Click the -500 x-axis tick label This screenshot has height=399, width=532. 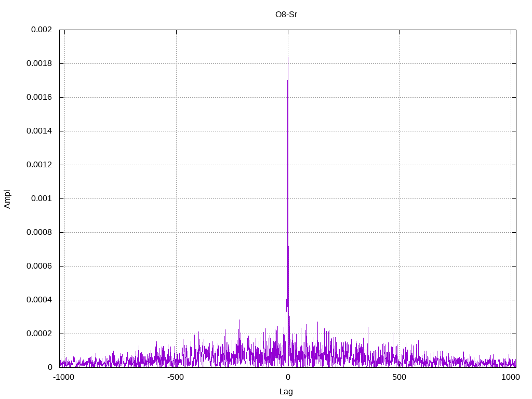(176, 377)
